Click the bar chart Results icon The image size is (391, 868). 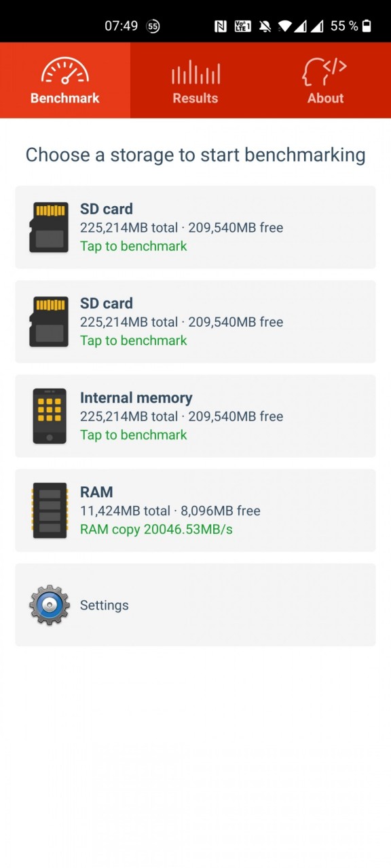[195, 72]
